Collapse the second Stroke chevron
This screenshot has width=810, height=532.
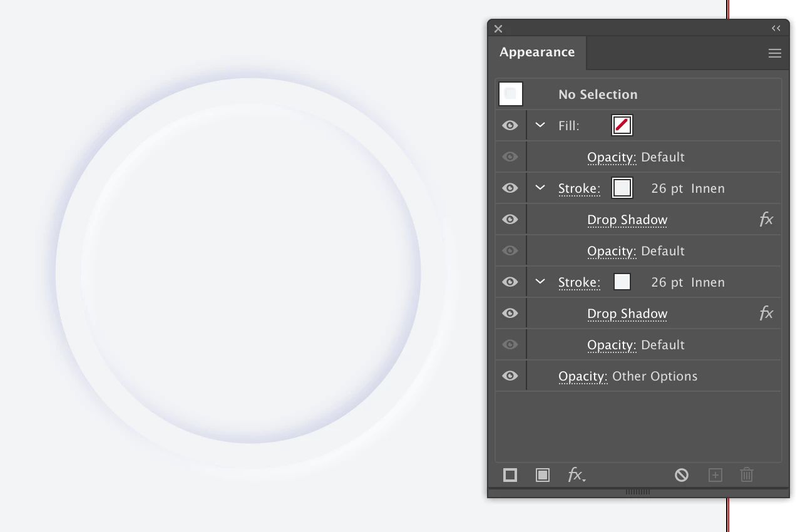[540, 282]
